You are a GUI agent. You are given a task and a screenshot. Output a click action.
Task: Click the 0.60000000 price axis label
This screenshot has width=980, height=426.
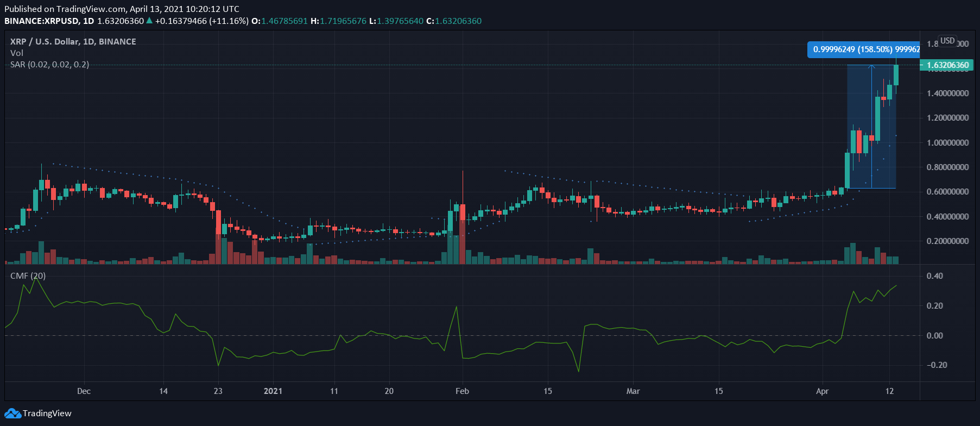[x=948, y=192]
